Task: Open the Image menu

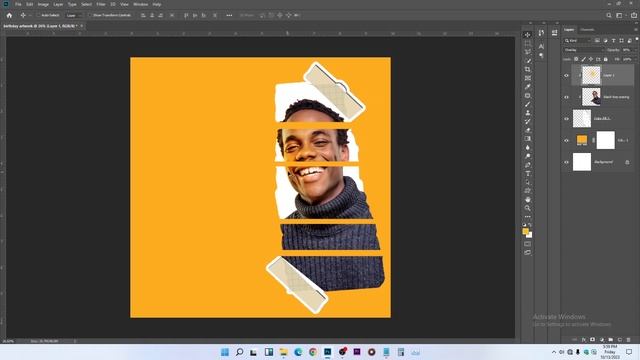Action: pos(43,4)
